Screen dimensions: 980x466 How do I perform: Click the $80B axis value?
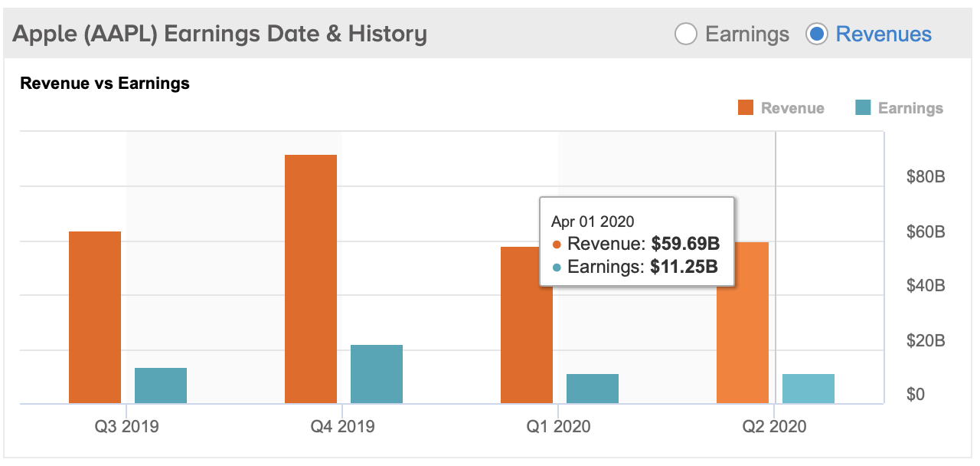(x=925, y=177)
